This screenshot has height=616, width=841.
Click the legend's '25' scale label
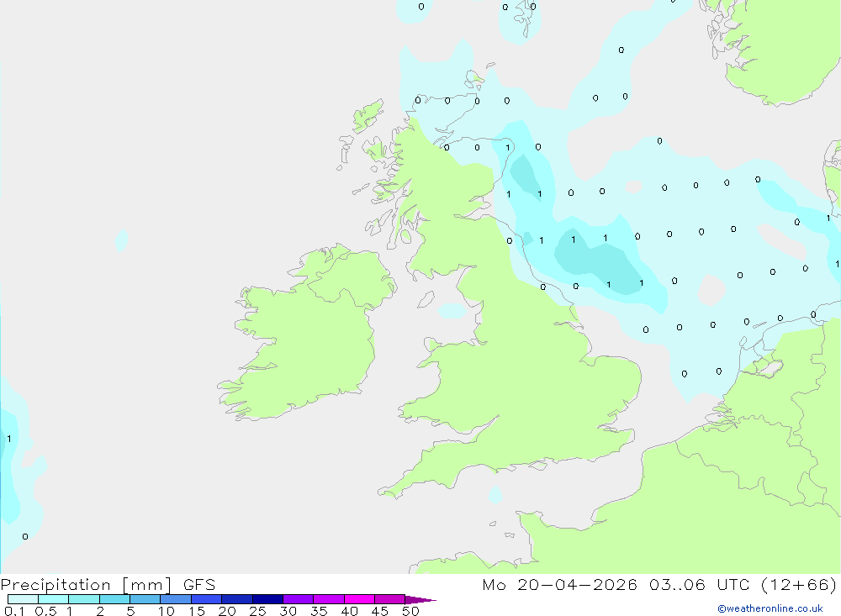pyautogui.click(x=257, y=611)
